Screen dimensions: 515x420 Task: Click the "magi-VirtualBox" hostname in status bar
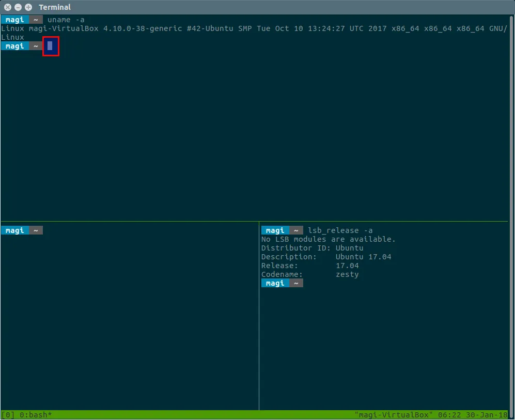(394, 415)
